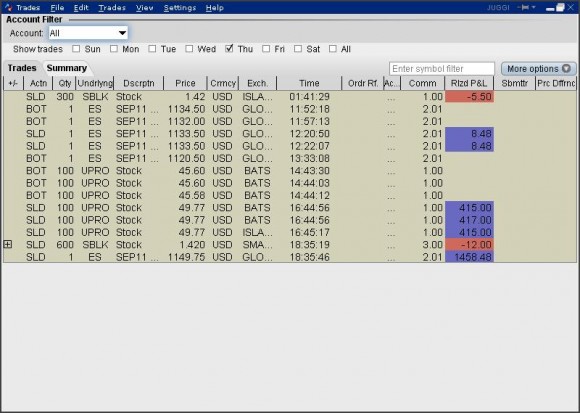Viewport: 580px width, 413px height.
Task: Open the Edit menu
Action: click(81, 8)
